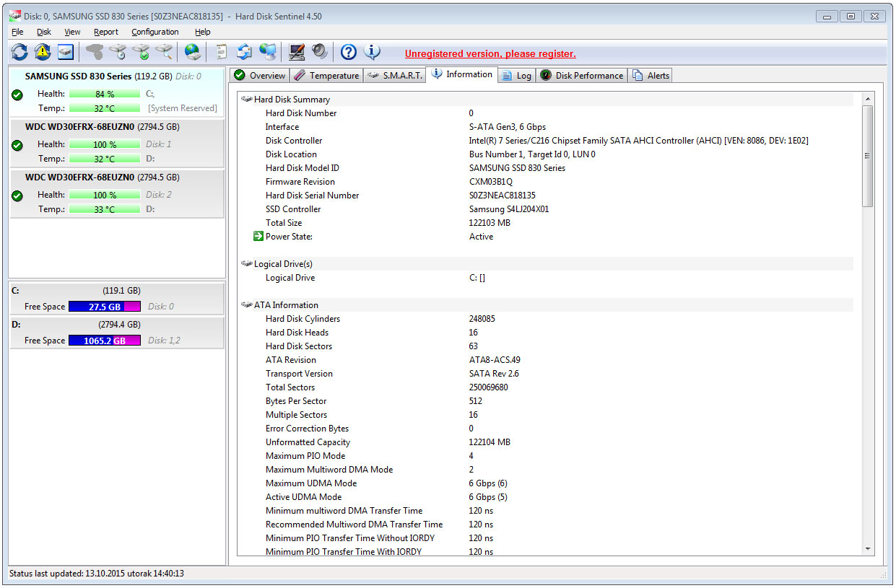896x588 pixels.
Task: Click the 33 °C temperature bar
Action: click(105, 209)
